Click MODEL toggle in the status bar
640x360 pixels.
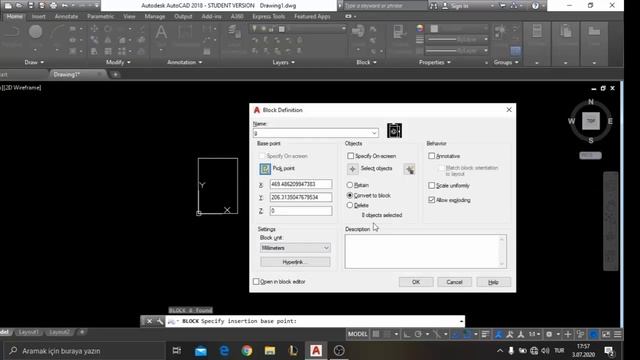(358, 334)
